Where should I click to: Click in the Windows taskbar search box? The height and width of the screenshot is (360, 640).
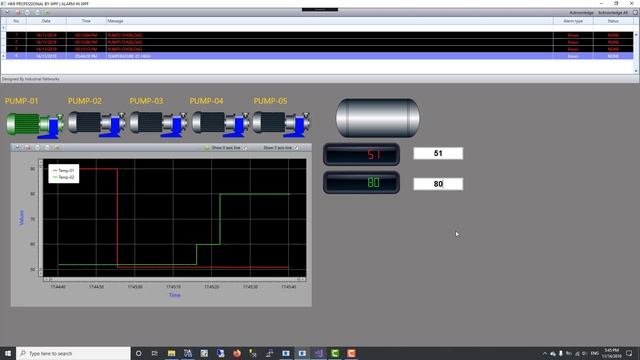click(x=73, y=353)
